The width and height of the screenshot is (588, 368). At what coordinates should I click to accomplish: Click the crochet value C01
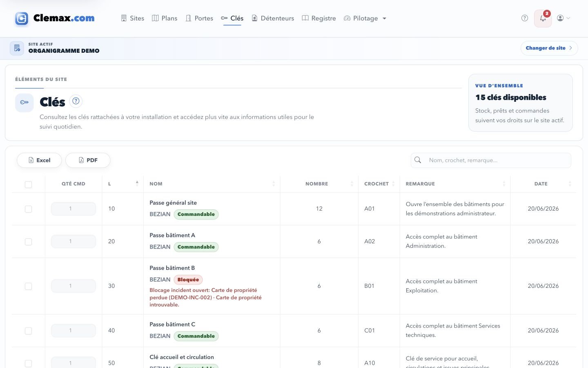[x=370, y=330]
